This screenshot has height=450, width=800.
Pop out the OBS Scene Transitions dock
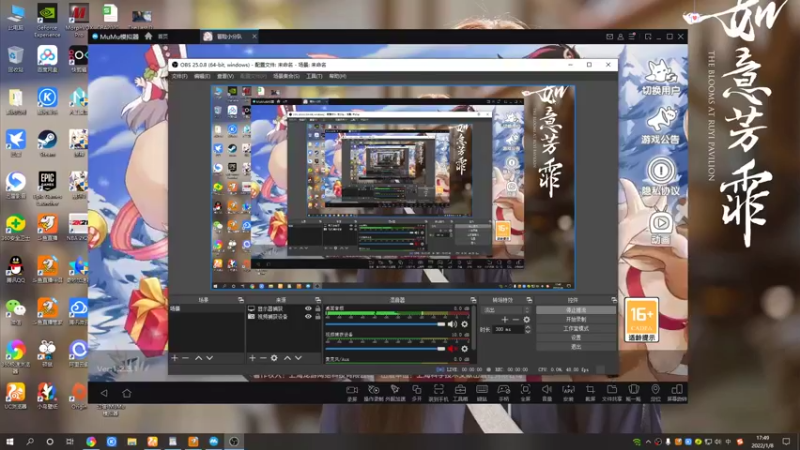529,300
